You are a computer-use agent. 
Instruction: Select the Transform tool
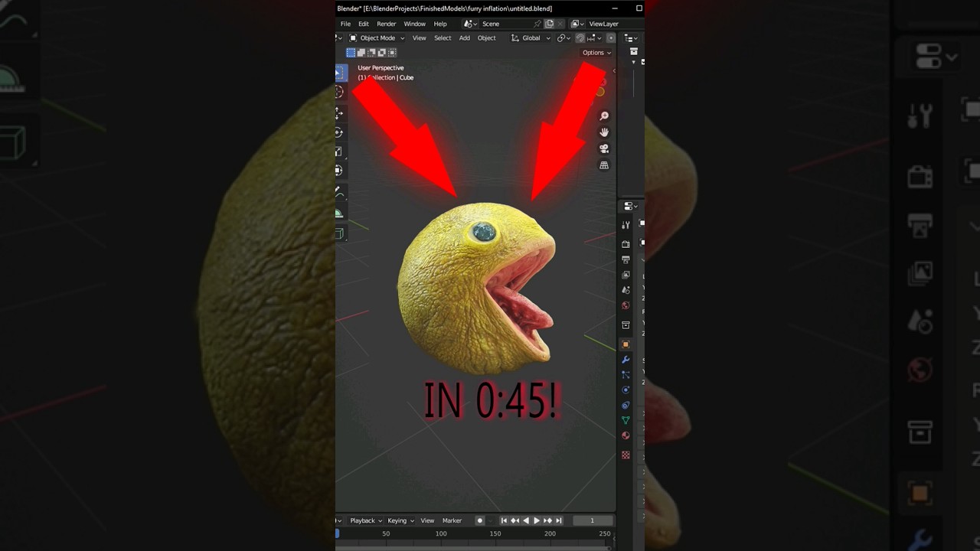pos(340,171)
